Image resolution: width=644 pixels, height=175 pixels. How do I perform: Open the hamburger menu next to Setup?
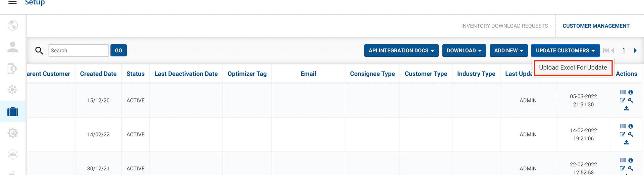coord(12,2)
